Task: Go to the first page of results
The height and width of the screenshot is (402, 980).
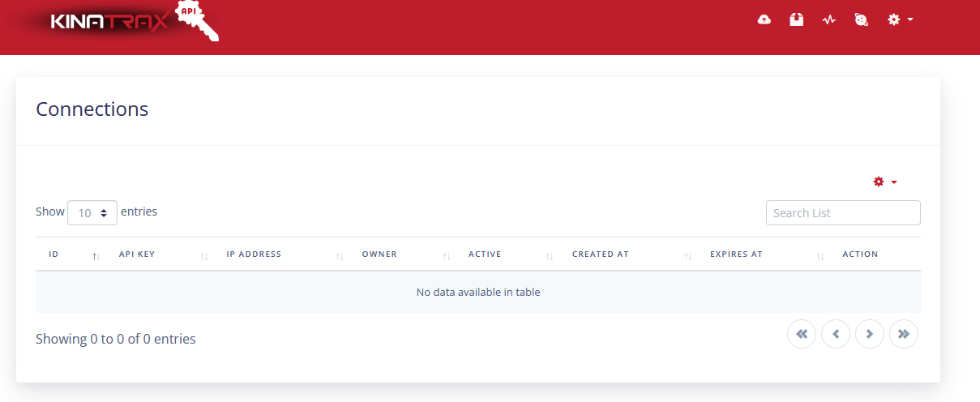Action: [801, 334]
